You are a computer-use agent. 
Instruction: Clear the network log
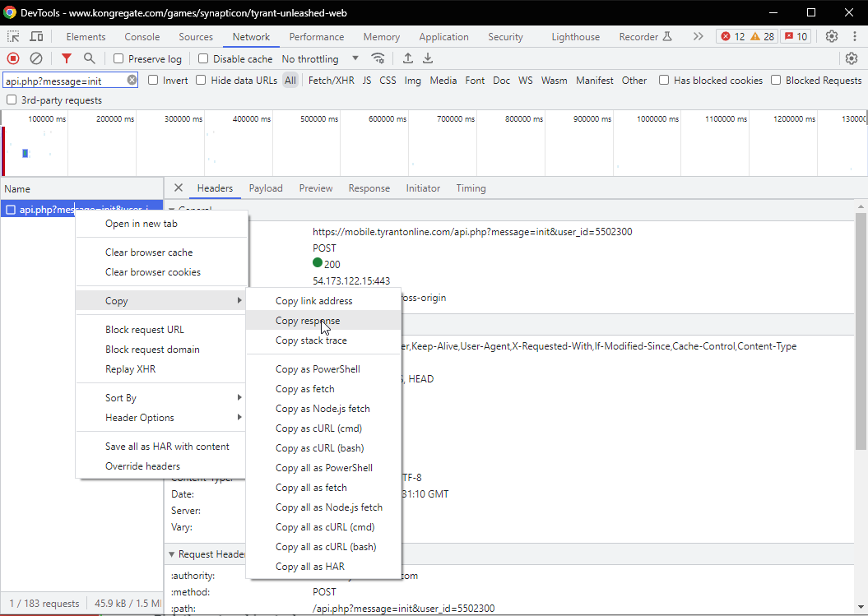pos(36,58)
